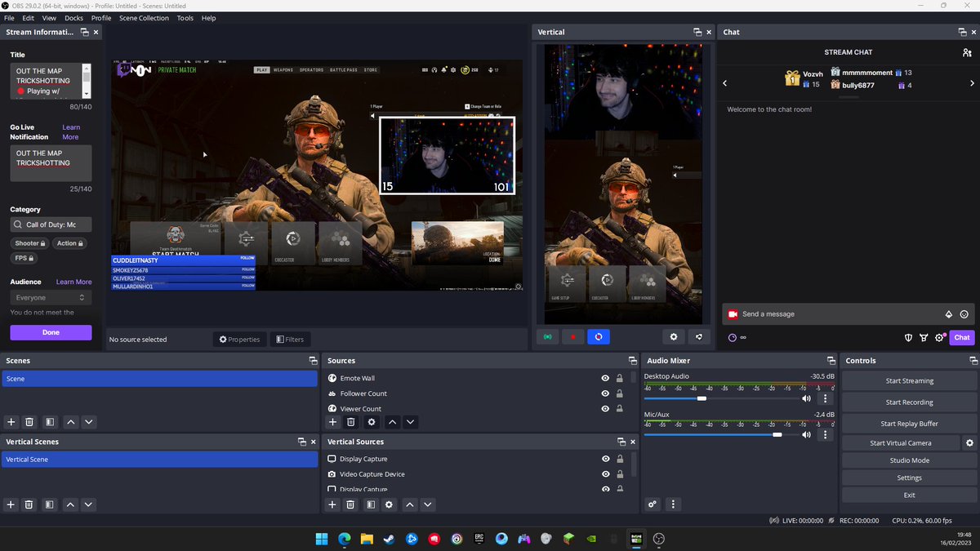Float the Stream Information dock
Screen dimensions: 980x551
(x=84, y=33)
